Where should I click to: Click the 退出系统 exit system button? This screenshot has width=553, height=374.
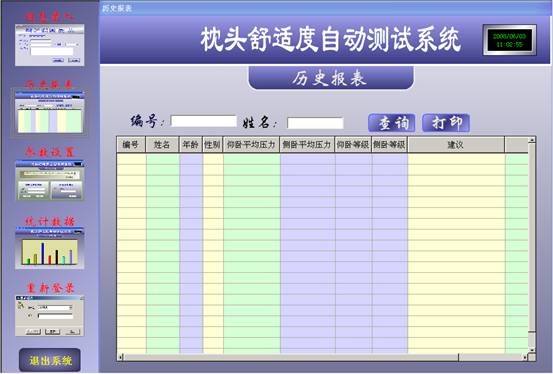point(50,360)
